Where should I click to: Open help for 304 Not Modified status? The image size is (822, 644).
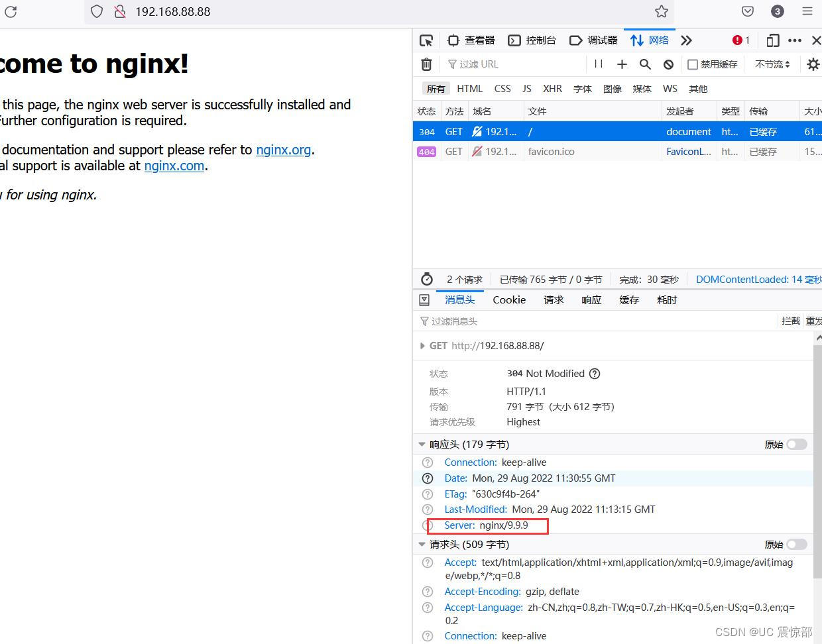point(595,374)
